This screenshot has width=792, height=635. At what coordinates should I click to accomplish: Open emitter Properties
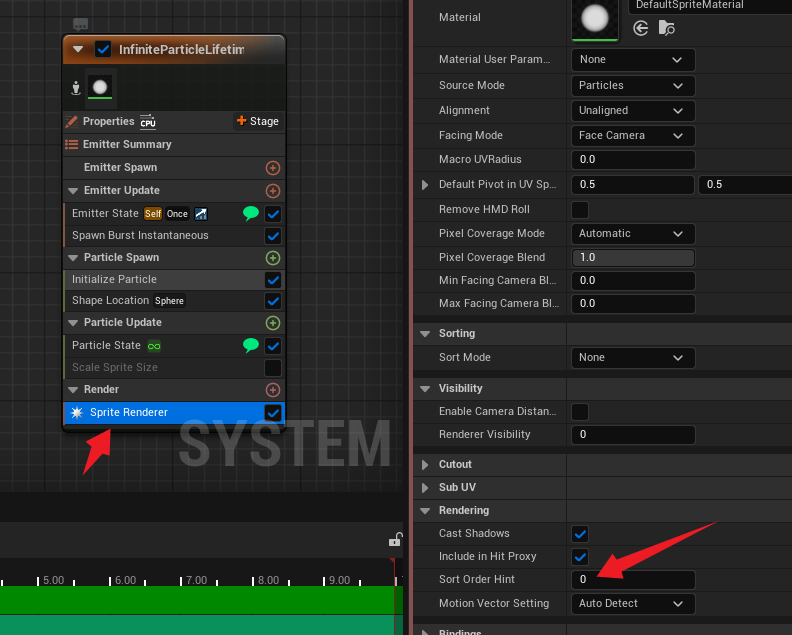(108, 122)
